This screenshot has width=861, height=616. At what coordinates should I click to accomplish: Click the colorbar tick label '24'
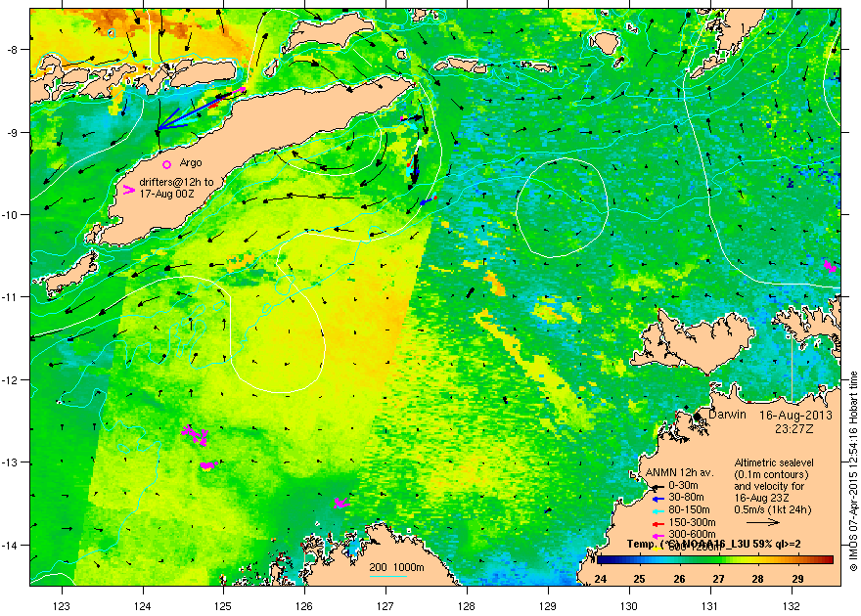[x=601, y=579]
